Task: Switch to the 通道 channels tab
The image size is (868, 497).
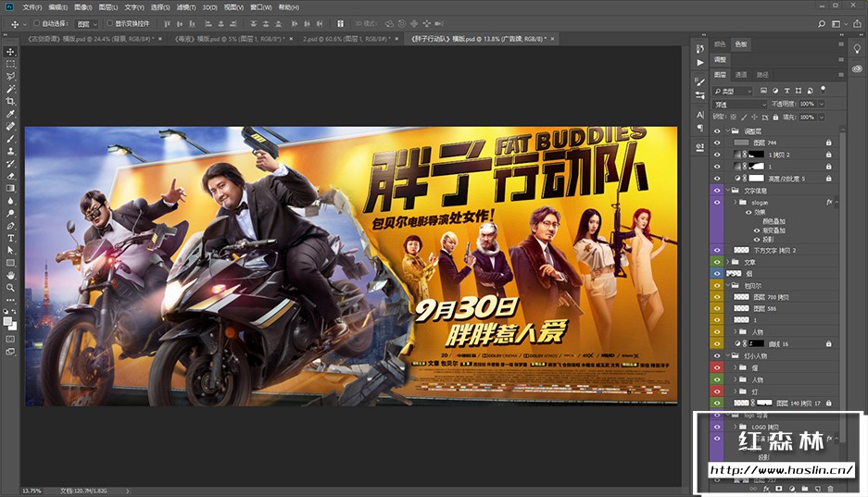Action: (741, 75)
